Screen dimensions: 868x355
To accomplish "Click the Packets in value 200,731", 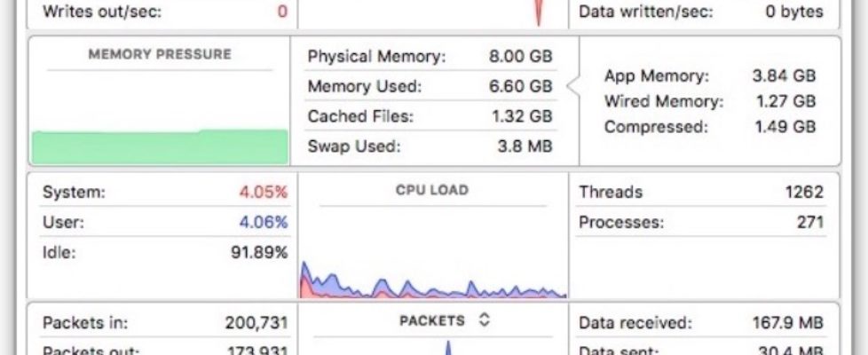I will [256, 323].
